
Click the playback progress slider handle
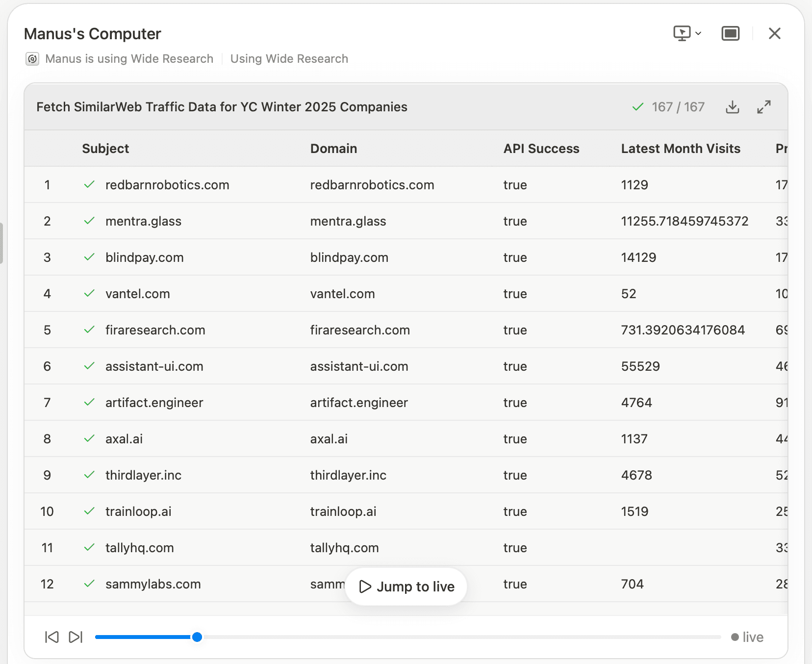click(197, 637)
